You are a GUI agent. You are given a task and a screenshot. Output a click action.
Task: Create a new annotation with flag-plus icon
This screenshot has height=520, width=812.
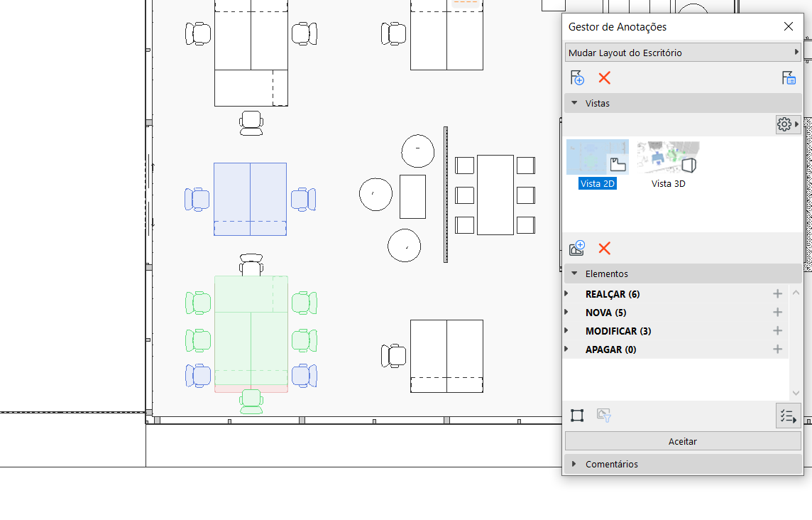[577, 78]
